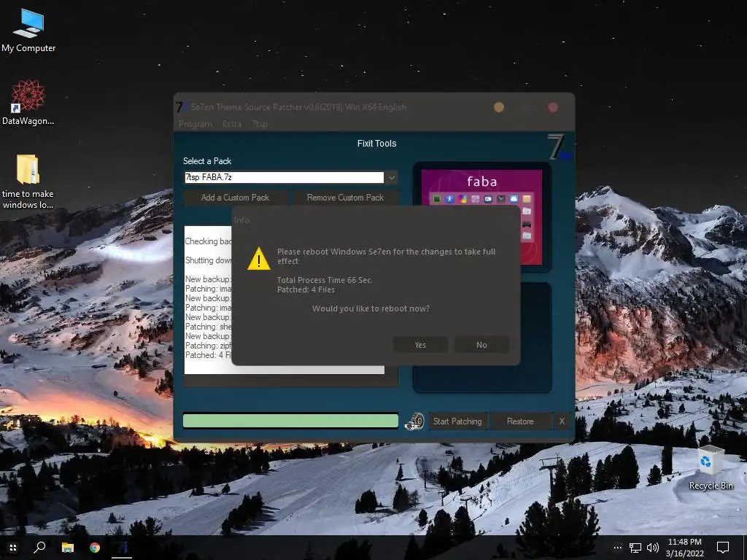
Task: Click the 7 icon in the patcher title bar
Action: (x=181, y=107)
